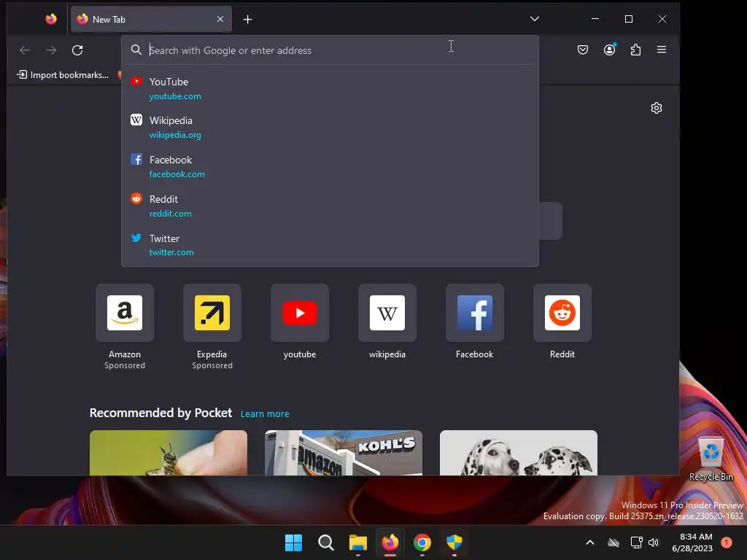747x560 pixels.
Task: Open the Firefox hamburger menu
Action: point(662,50)
